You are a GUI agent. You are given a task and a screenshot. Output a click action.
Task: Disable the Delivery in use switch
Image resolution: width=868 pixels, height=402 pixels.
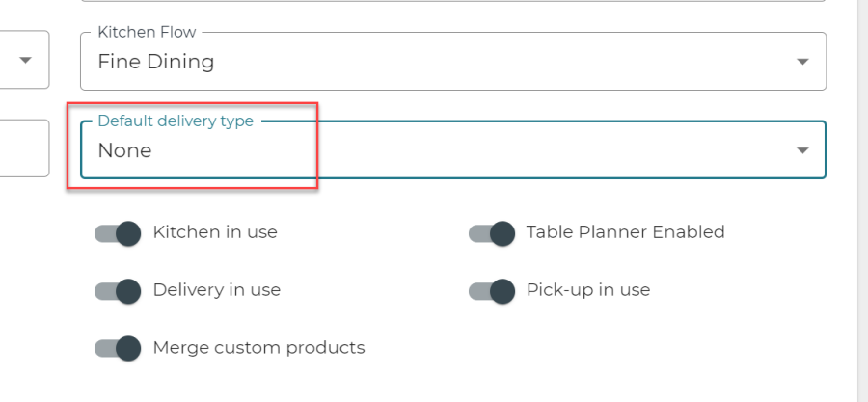(118, 291)
